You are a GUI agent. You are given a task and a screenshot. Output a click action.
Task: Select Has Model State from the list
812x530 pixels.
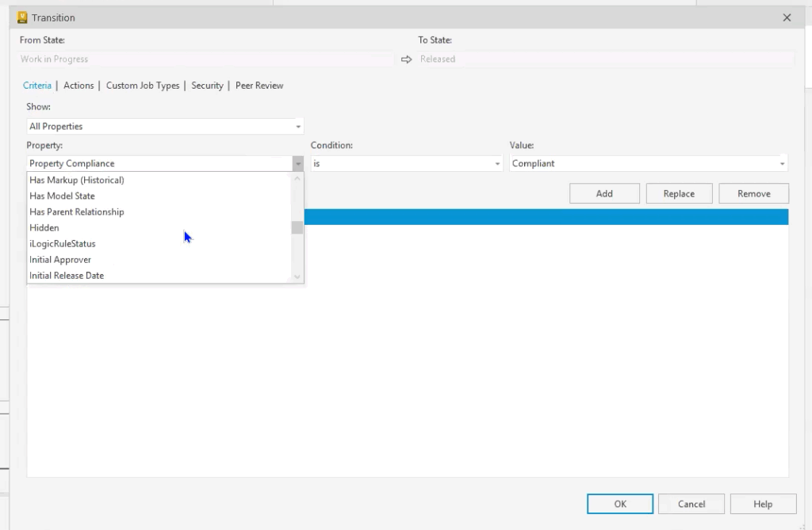click(159, 196)
